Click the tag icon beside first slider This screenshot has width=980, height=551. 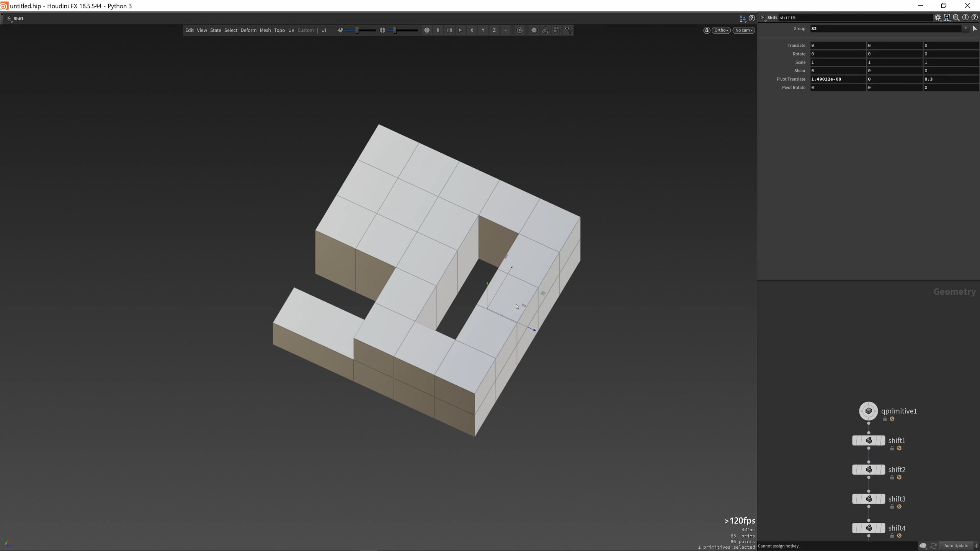point(340,30)
